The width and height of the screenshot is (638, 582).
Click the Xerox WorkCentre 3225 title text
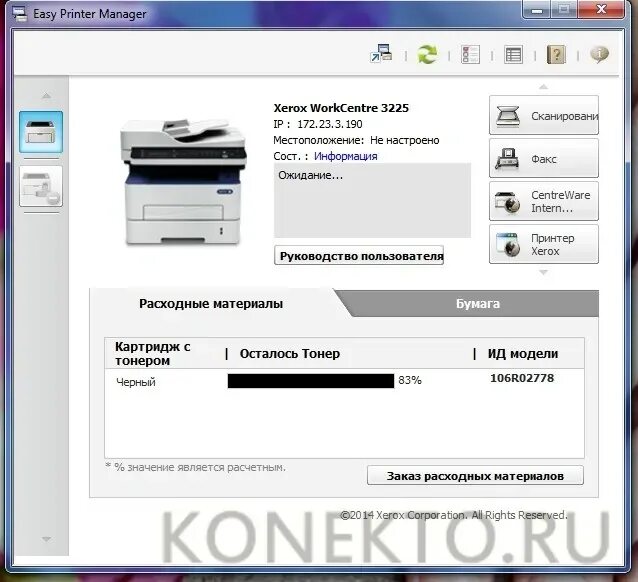[341, 108]
